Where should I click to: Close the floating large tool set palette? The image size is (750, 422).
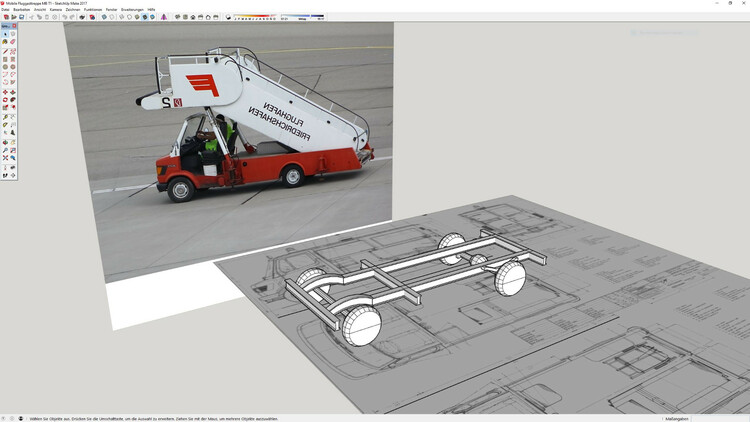click(x=15, y=26)
